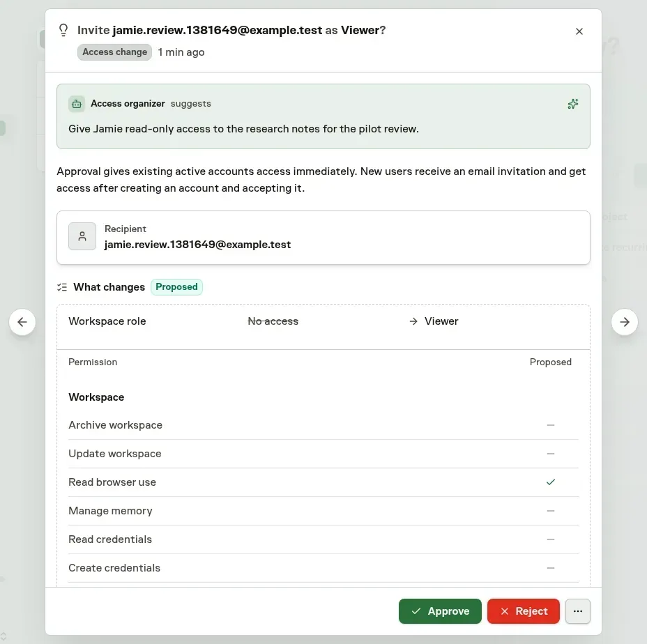Click the Viewer role text

[x=441, y=321]
